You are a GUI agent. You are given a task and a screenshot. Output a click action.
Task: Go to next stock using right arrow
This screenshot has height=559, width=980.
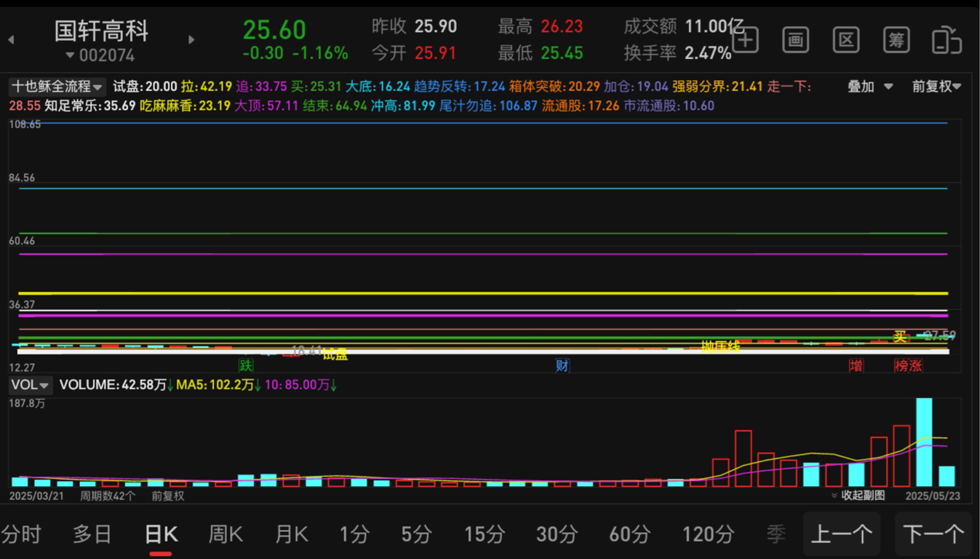click(x=191, y=40)
